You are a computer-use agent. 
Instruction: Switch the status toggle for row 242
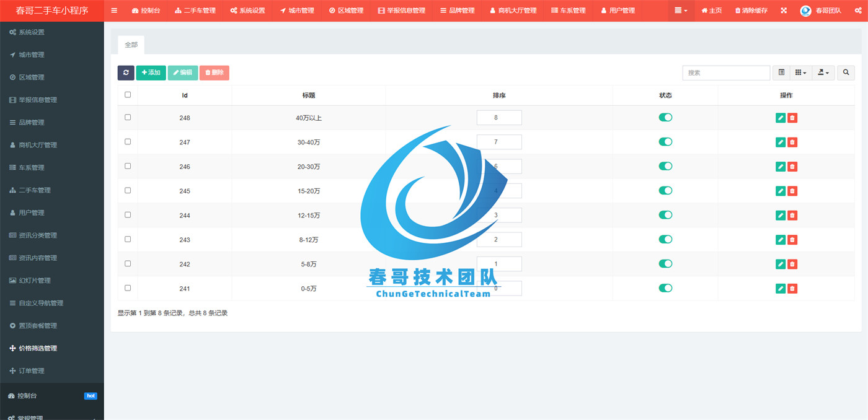[665, 263]
